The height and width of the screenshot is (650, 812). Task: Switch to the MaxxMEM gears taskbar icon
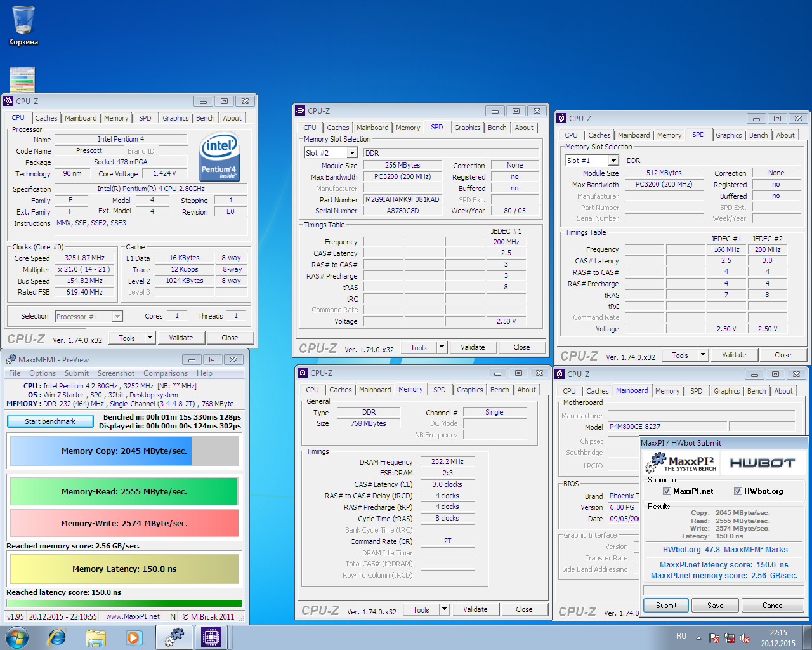(174, 637)
